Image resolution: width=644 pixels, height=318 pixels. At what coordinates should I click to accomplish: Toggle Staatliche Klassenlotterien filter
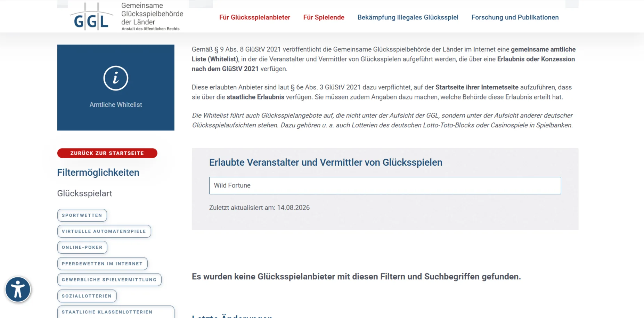click(116, 312)
